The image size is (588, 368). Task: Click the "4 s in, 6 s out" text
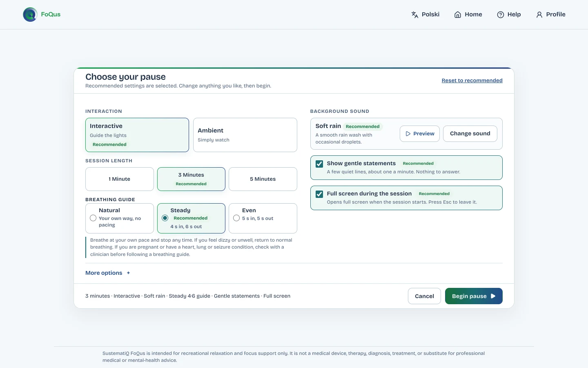pyautogui.click(x=186, y=227)
